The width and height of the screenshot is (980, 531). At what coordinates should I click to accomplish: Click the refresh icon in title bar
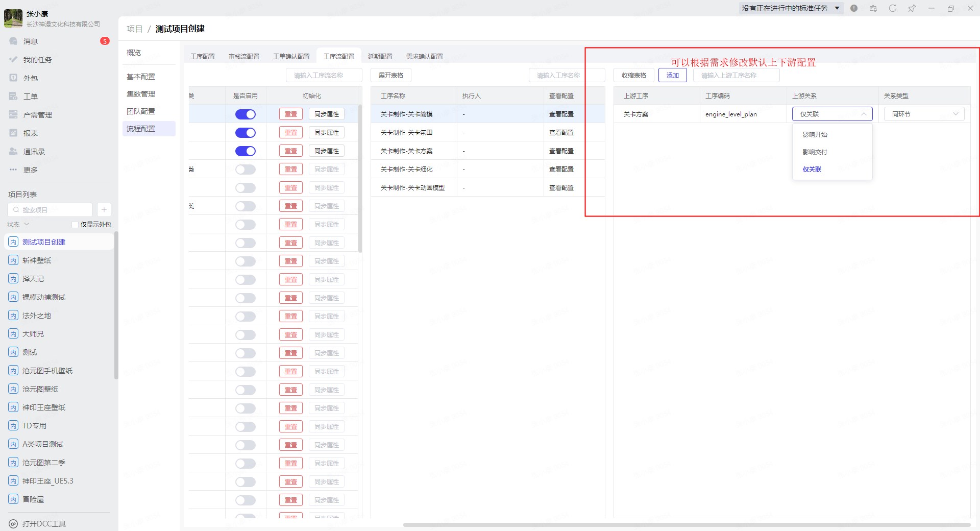tap(892, 8)
